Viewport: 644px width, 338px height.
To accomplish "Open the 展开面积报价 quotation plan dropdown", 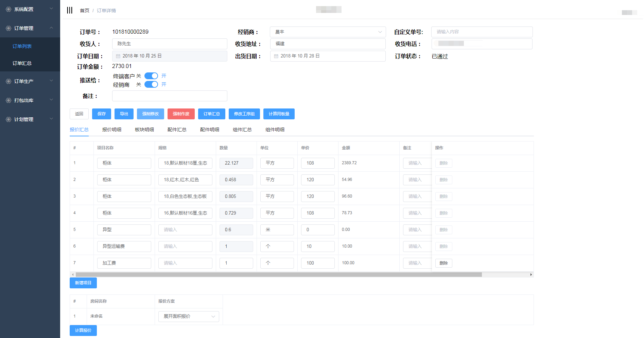I will click(x=189, y=317).
